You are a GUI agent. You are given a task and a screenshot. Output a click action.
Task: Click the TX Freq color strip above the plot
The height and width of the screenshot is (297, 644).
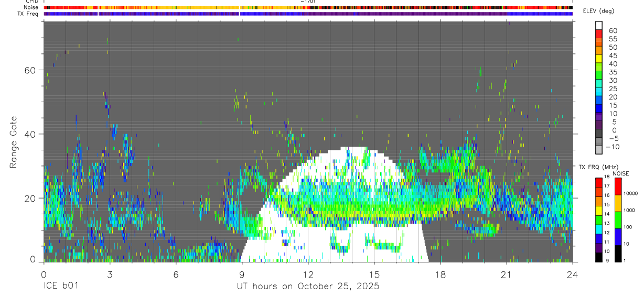pyautogui.click(x=308, y=14)
